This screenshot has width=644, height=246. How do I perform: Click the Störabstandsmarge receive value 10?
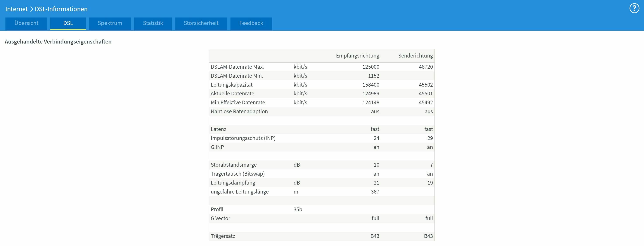[x=376, y=165]
